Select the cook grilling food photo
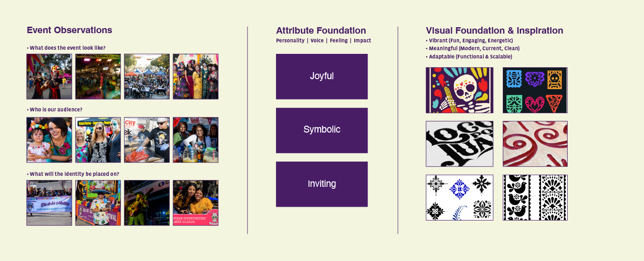The height and width of the screenshot is (261, 644). click(x=147, y=140)
